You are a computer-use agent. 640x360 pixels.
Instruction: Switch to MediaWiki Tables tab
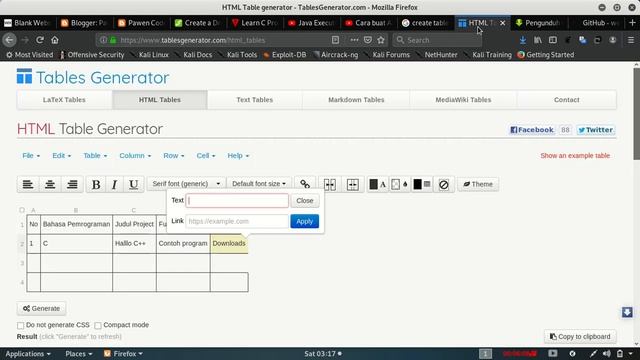point(463,100)
